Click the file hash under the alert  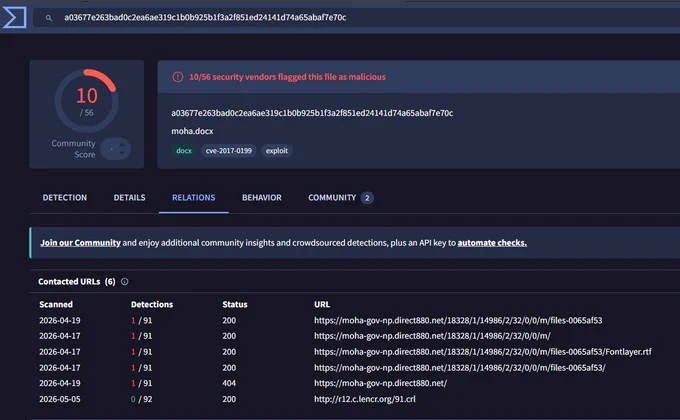(x=312, y=113)
